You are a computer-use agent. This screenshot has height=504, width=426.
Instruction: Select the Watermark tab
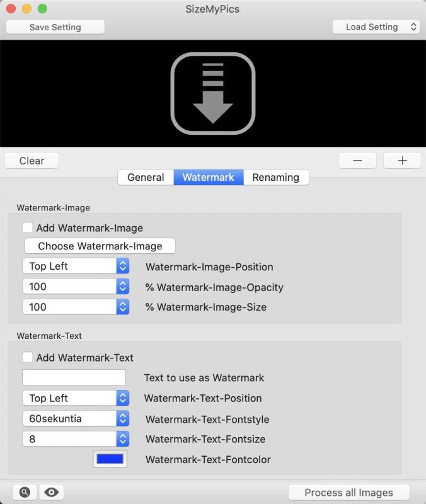pyautogui.click(x=209, y=178)
